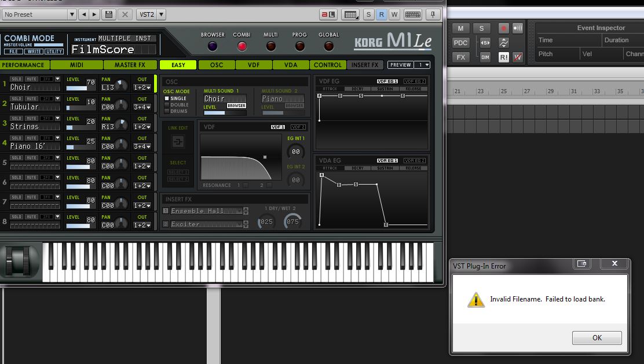The height and width of the screenshot is (364, 644).
Task: Click the Link Edit icon
Action: click(x=178, y=142)
